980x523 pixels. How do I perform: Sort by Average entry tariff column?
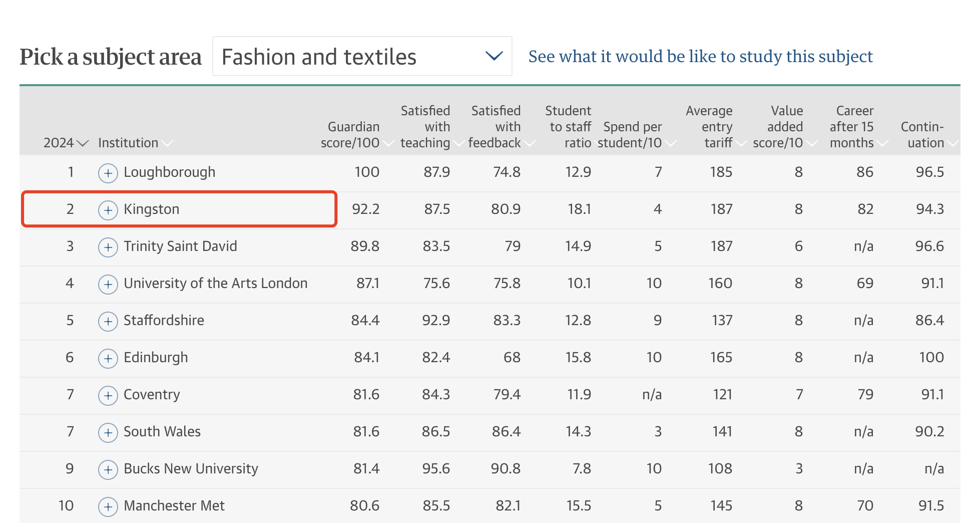pos(715,127)
